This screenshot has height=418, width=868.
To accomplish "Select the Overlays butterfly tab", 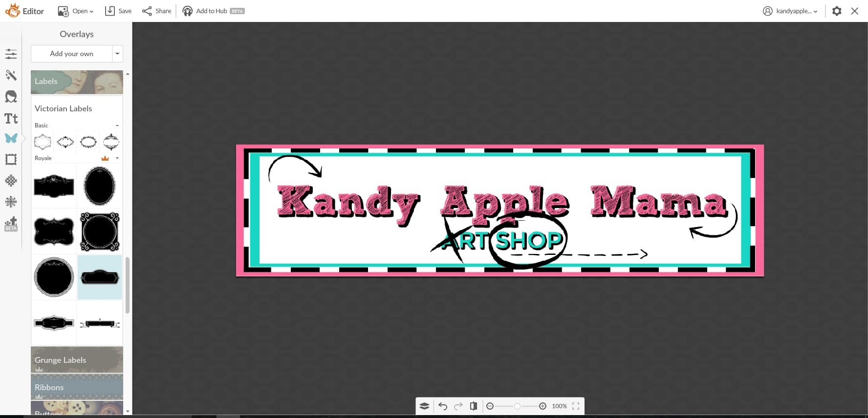I will 11,138.
